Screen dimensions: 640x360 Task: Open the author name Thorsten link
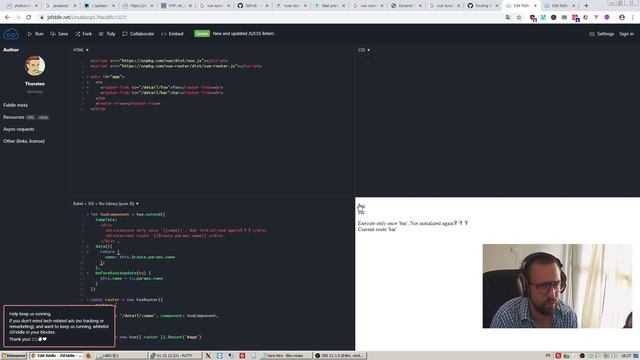pyautogui.click(x=35, y=84)
